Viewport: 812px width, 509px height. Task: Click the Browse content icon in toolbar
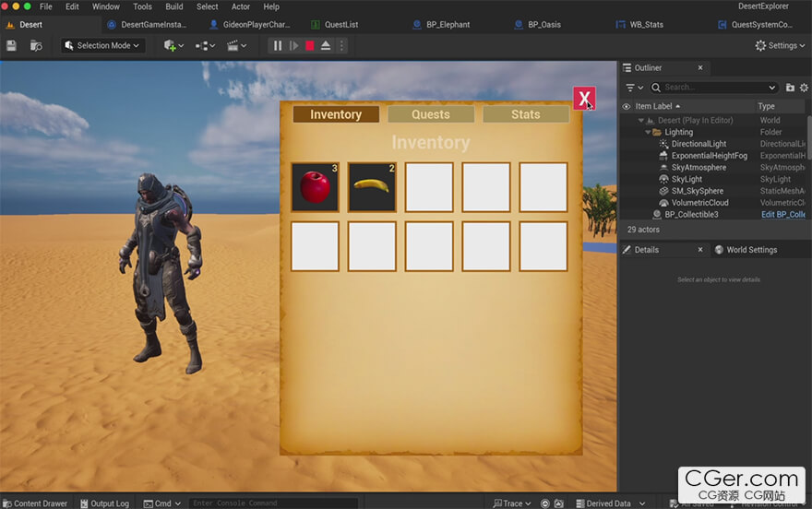click(x=36, y=45)
